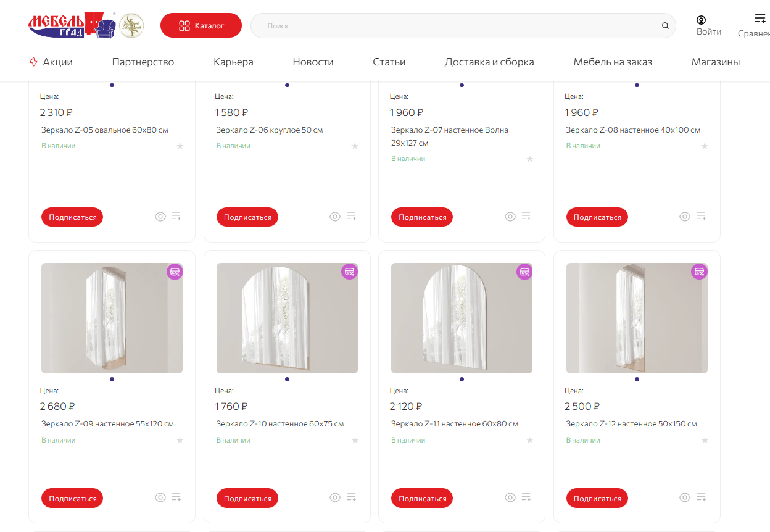Viewport: 770px width, 532px height.
Task: Toggle favorite star for Z-12 mirror
Action: pyautogui.click(x=705, y=441)
